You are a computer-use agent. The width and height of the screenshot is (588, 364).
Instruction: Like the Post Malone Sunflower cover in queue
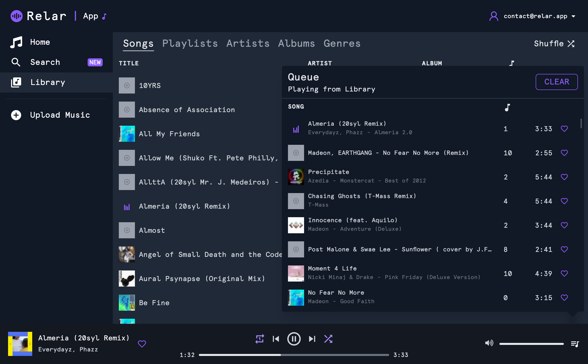pyautogui.click(x=564, y=249)
